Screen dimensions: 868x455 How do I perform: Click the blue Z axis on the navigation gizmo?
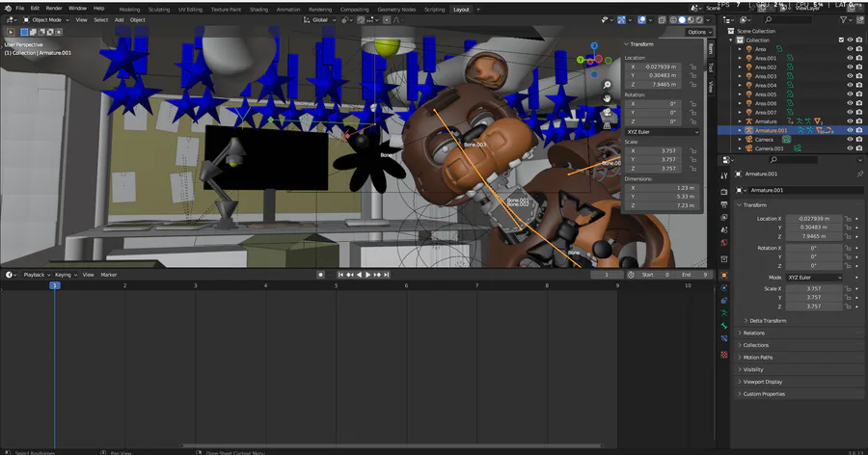click(594, 46)
